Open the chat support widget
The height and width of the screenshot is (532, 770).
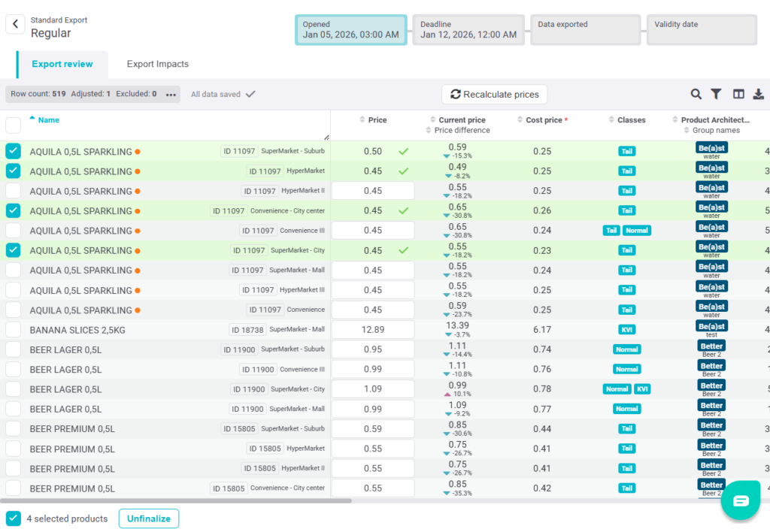(741, 500)
